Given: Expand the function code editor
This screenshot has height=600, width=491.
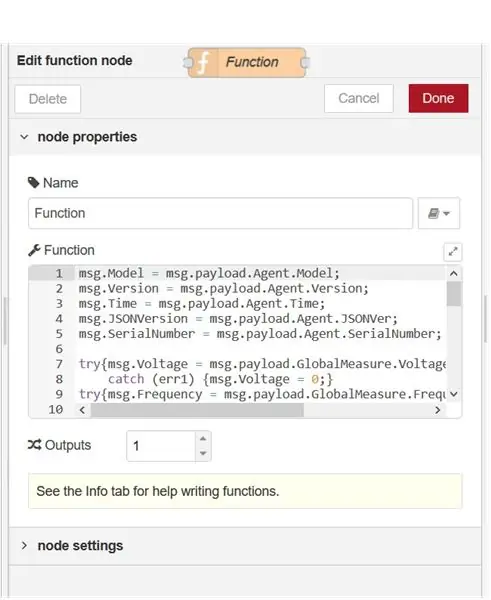Looking at the screenshot, I should coord(453,252).
